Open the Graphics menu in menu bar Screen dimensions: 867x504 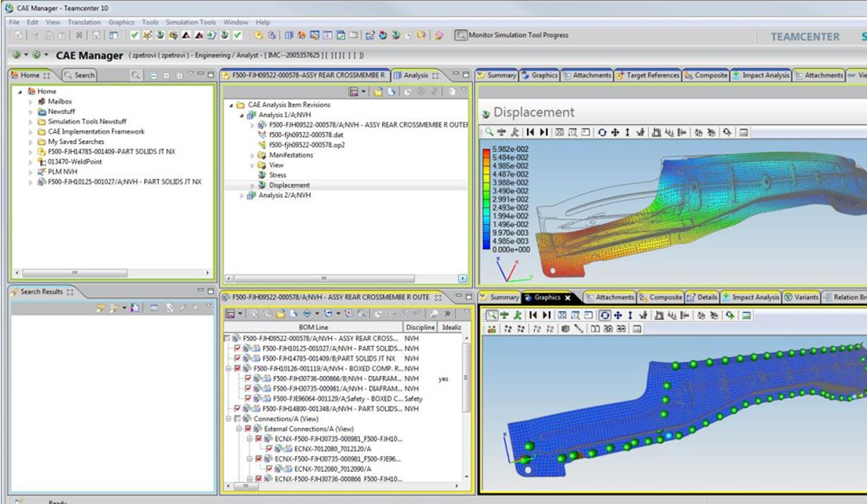(x=121, y=22)
